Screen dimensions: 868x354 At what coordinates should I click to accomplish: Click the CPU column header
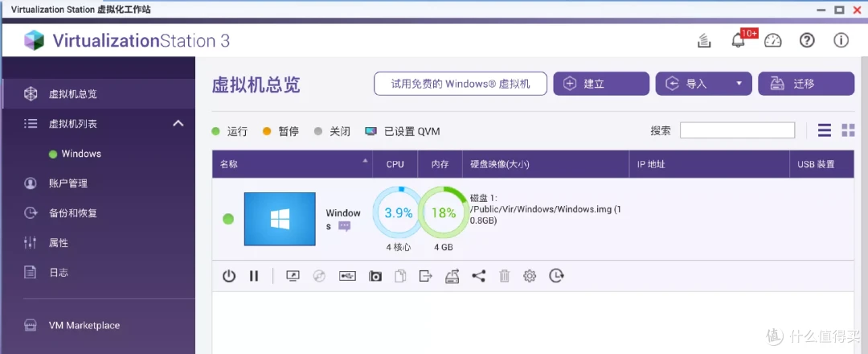pos(395,164)
